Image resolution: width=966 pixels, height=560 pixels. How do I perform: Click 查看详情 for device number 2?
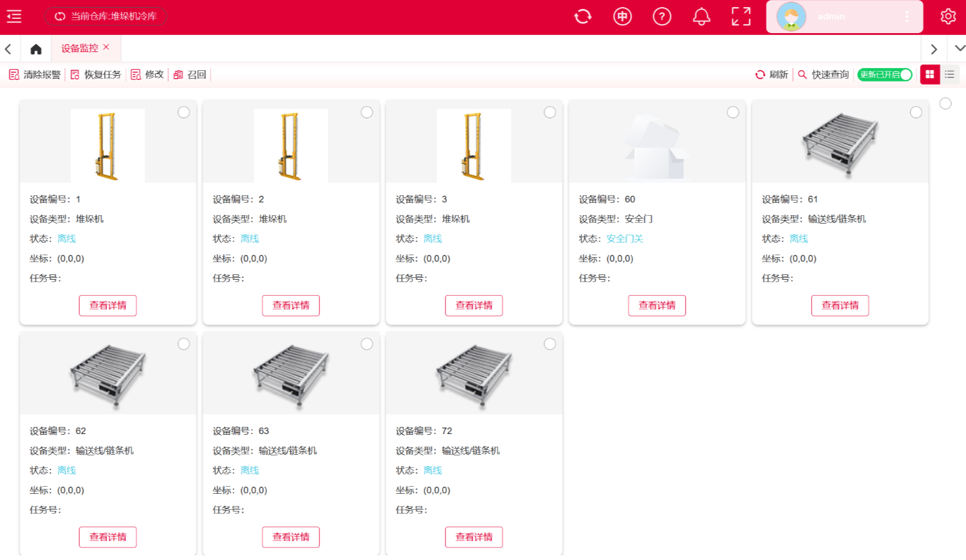[290, 306]
